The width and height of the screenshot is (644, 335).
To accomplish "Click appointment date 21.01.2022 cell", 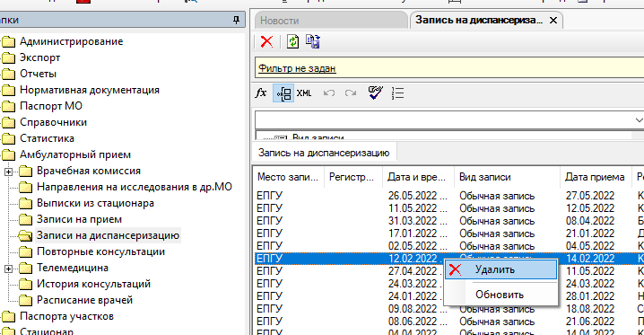I will click(590, 234).
